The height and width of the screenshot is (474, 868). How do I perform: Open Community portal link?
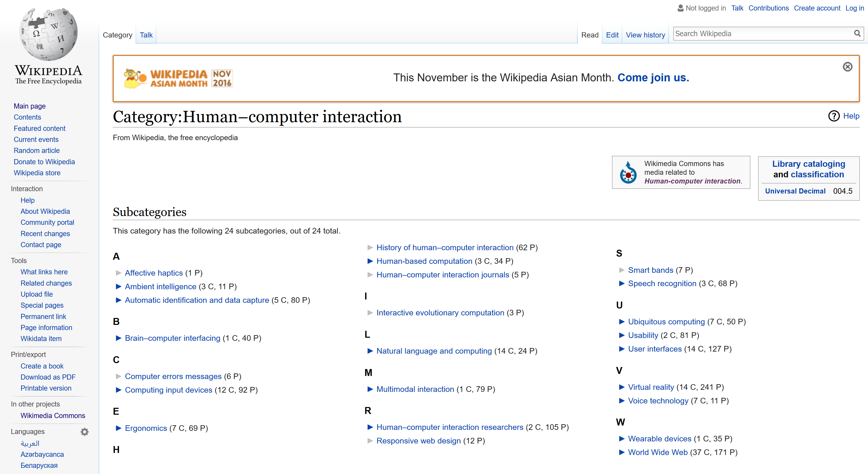(47, 223)
